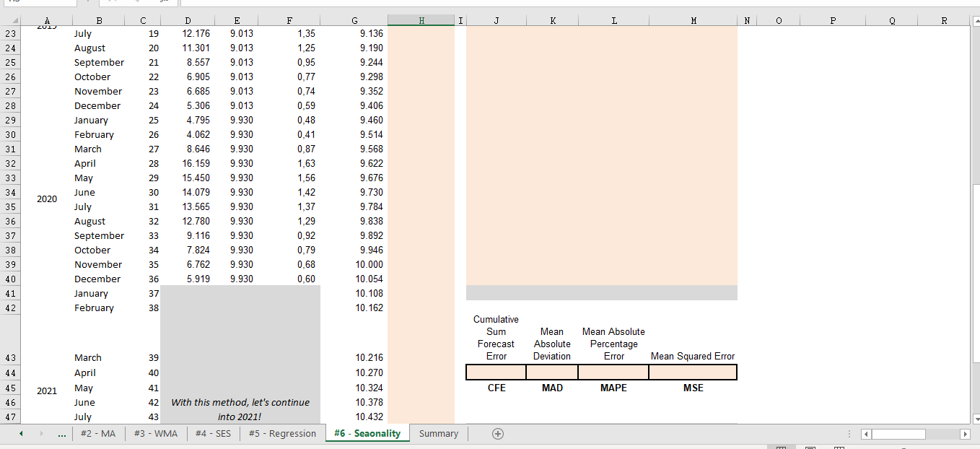Select column K header
This screenshot has width=980, height=449.
[552, 21]
